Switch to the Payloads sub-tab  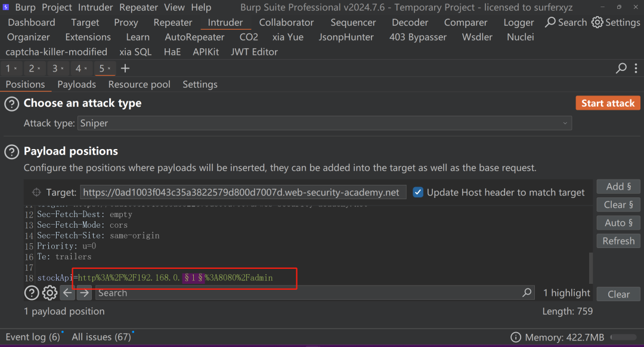(x=77, y=85)
